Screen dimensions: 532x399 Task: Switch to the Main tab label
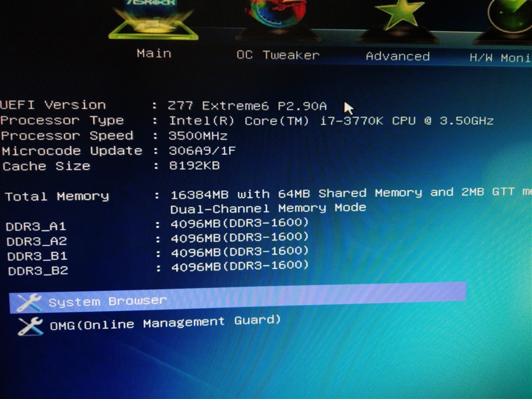tap(154, 54)
